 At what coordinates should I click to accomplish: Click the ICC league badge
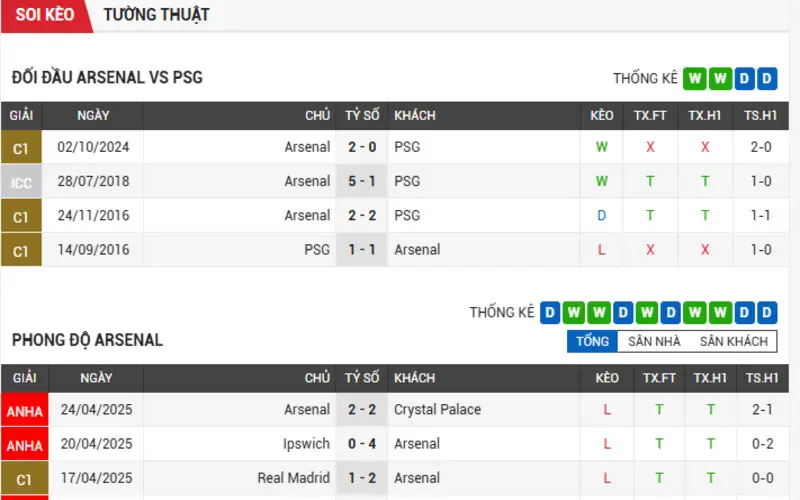coord(21,181)
